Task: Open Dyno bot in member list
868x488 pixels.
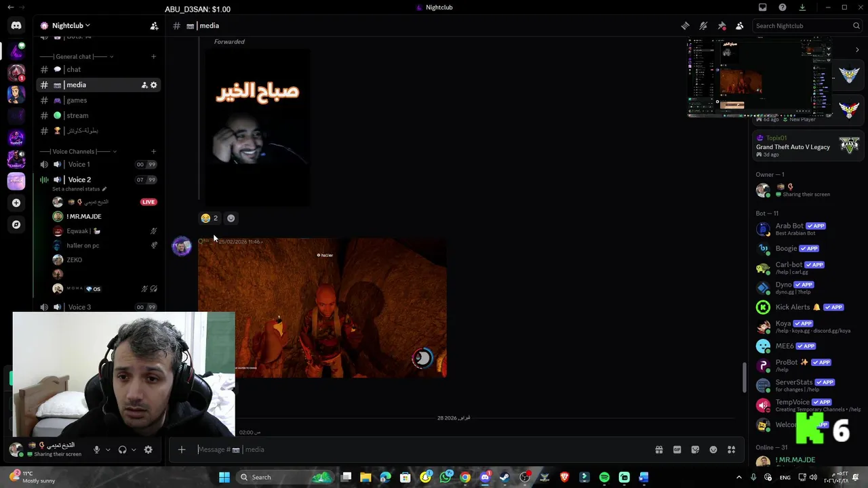Action: 807,287
